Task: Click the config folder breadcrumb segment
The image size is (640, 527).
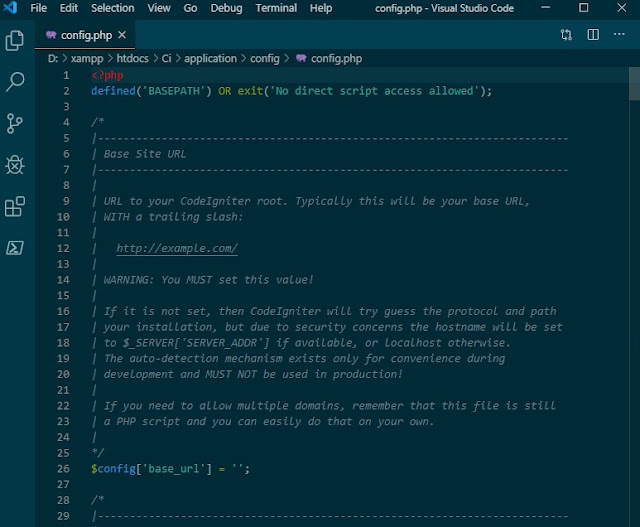Action: 265,59
